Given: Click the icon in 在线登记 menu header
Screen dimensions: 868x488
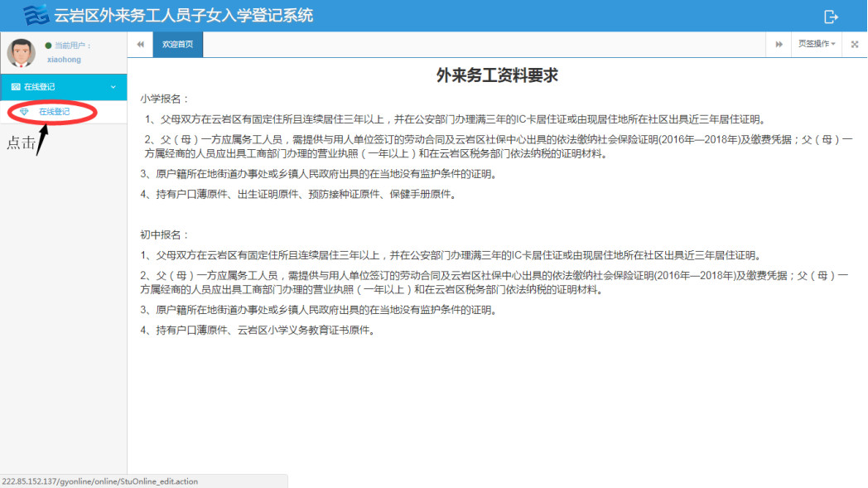Looking at the screenshot, I should tap(16, 87).
